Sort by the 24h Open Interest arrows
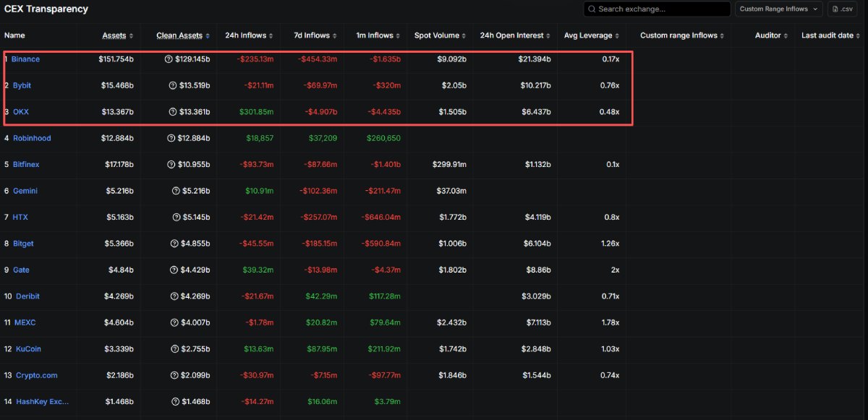 [550, 35]
